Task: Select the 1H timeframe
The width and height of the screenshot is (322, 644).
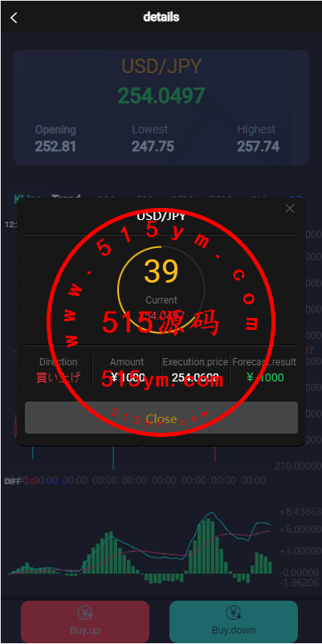Action: [258, 197]
